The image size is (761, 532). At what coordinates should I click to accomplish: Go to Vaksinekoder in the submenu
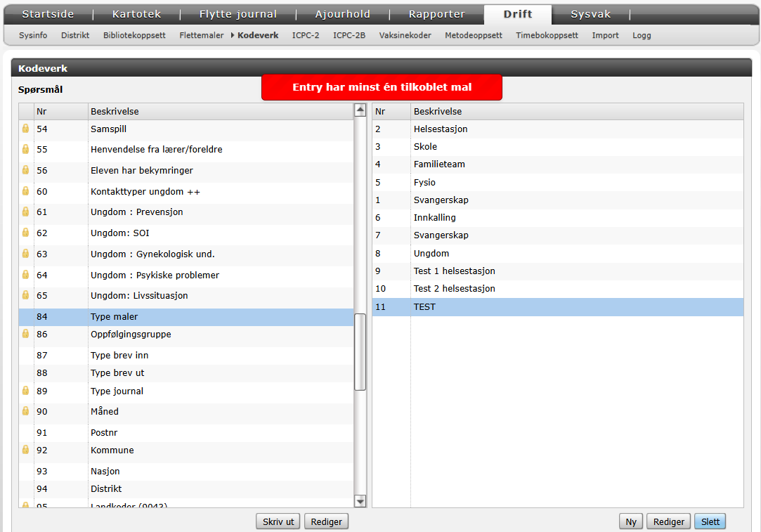(x=405, y=35)
